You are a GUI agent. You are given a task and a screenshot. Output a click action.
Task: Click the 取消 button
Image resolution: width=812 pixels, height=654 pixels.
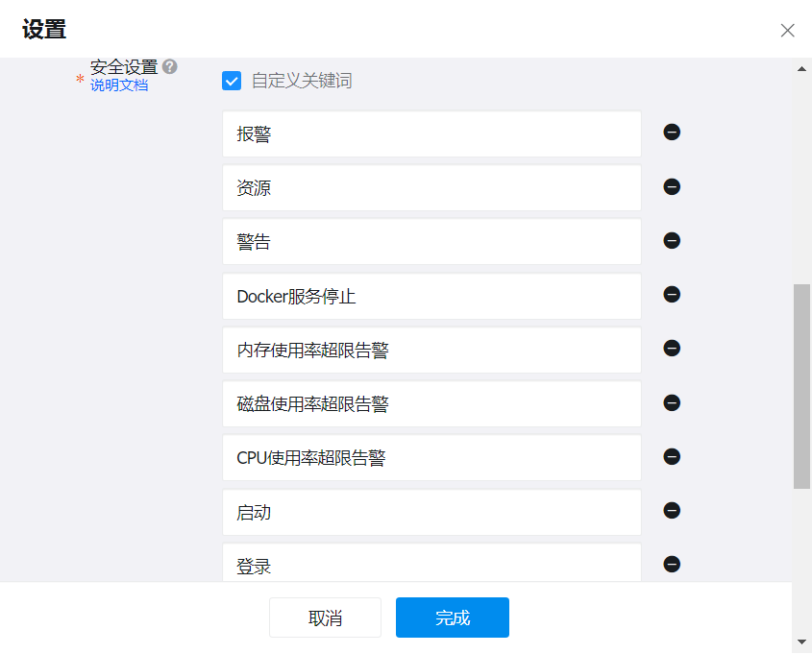[x=325, y=618]
